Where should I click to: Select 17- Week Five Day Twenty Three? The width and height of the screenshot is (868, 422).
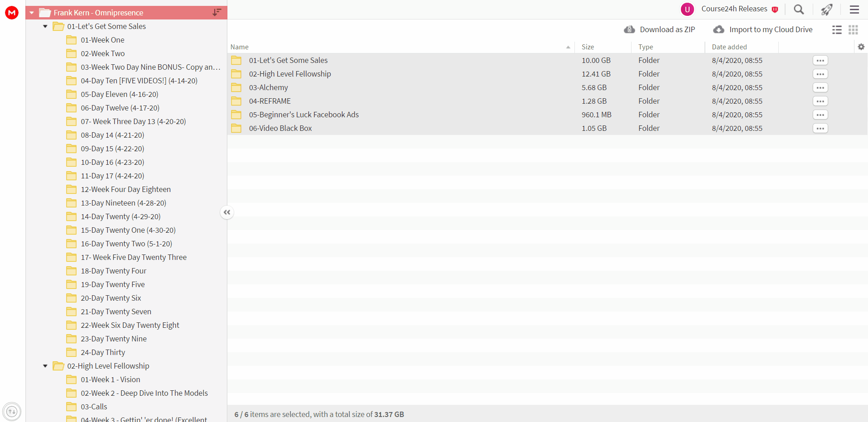click(134, 257)
